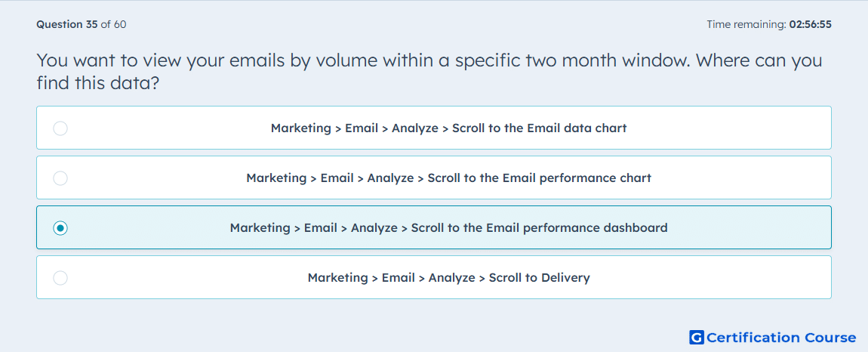Click the bold Question 35 label
868x352 pixels.
tap(67, 24)
